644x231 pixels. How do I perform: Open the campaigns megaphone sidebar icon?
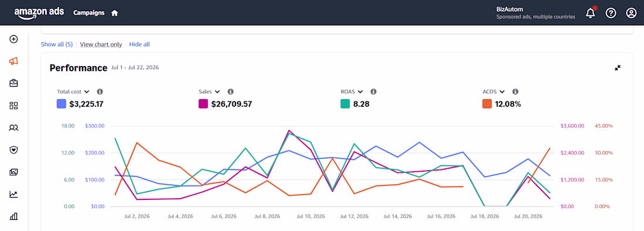tap(13, 61)
